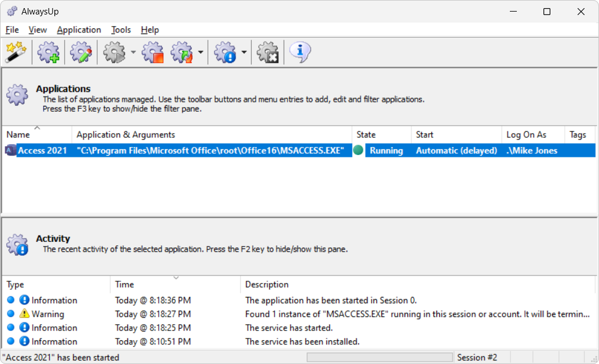Sort activity by Description column
The image size is (599, 364).
pyautogui.click(x=418, y=284)
